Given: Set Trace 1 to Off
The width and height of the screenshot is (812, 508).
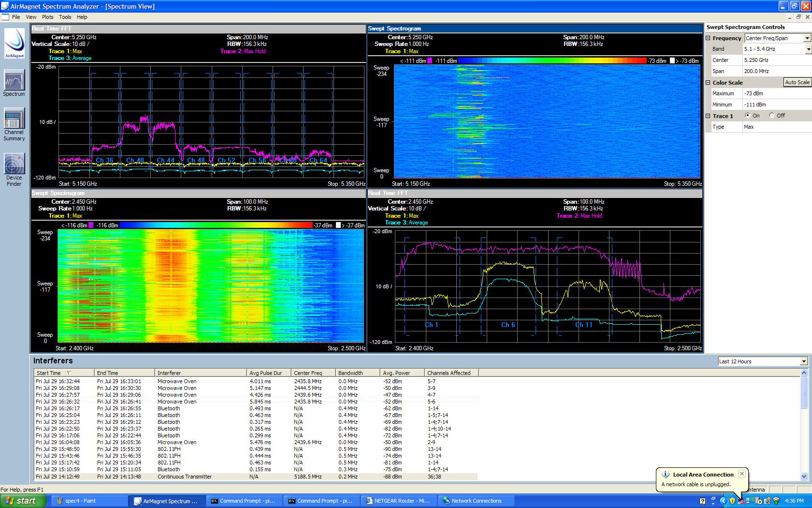Looking at the screenshot, I should tap(772, 116).
